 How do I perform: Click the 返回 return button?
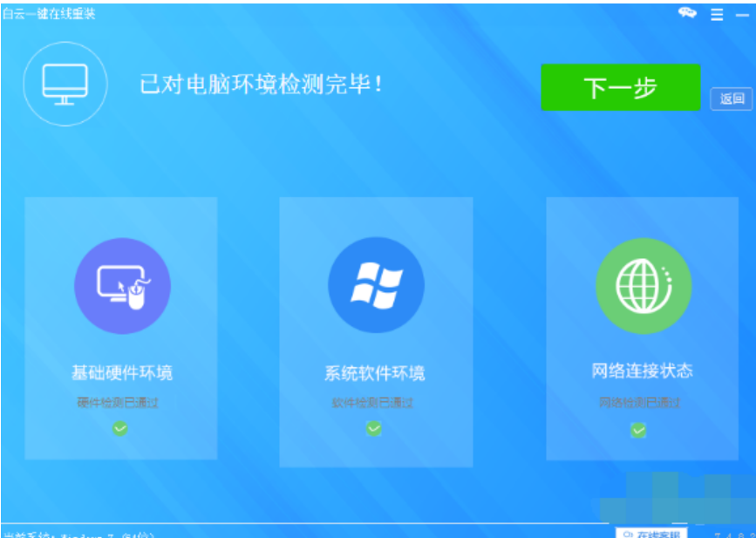[732, 99]
